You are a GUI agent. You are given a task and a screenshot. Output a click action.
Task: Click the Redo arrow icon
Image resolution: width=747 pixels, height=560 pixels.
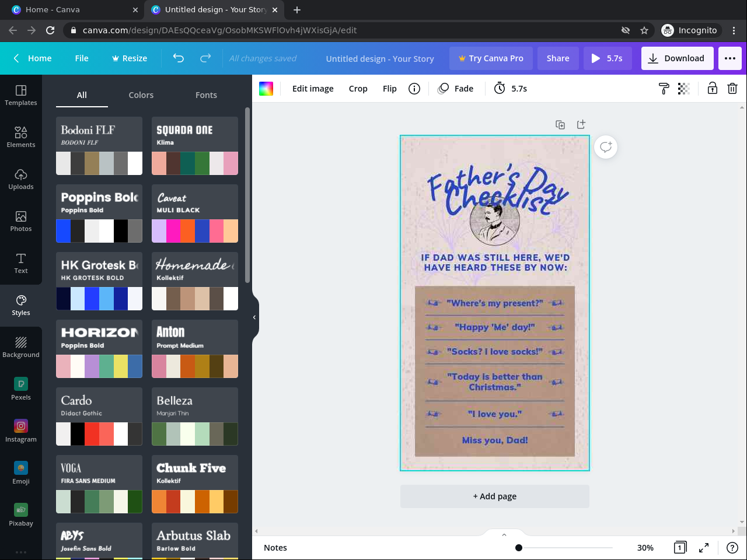pos(205,58)
